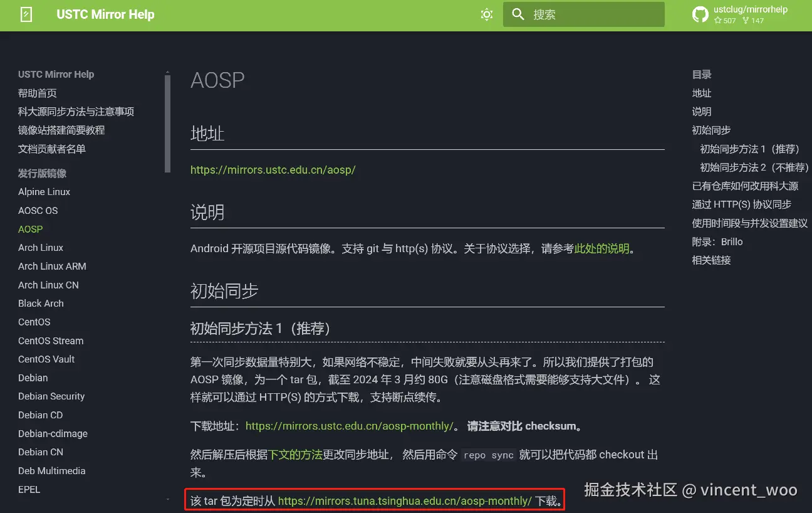Jump to 初始同步方法 1（推荐）in contents
812x513 pixels.
coord(750,149)
